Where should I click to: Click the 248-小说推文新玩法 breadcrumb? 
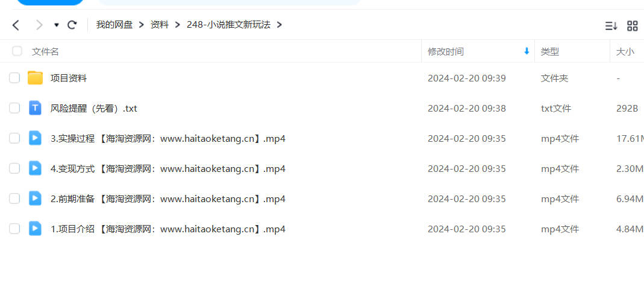tap(228, 25)
